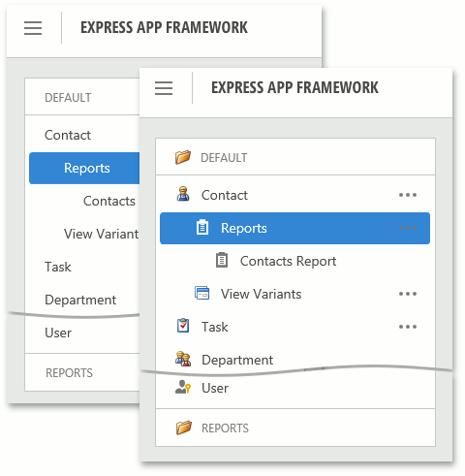This screenshot has height=476, width=465.
Task: Open the DEFAULT group header in back panel
Action: (x=82, y=97)
